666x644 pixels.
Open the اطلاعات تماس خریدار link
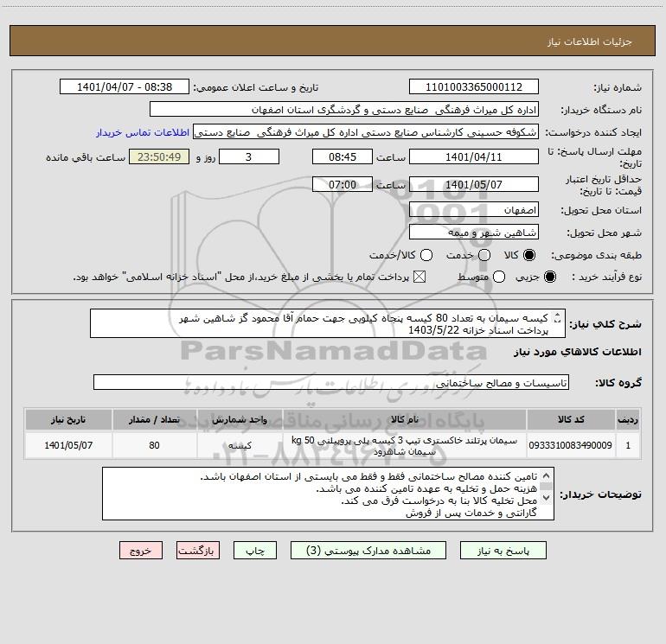click(x=143, y=132)
